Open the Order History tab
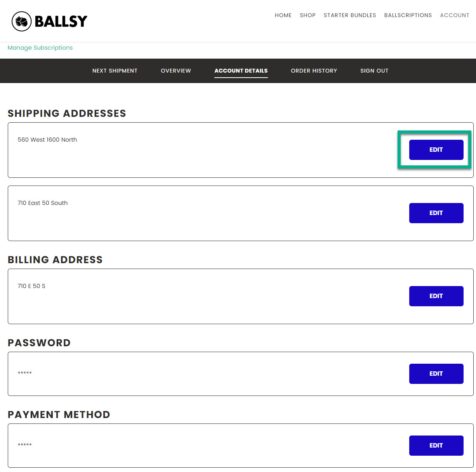This screenshot has height=472, width=476. (x=314, y=71)
